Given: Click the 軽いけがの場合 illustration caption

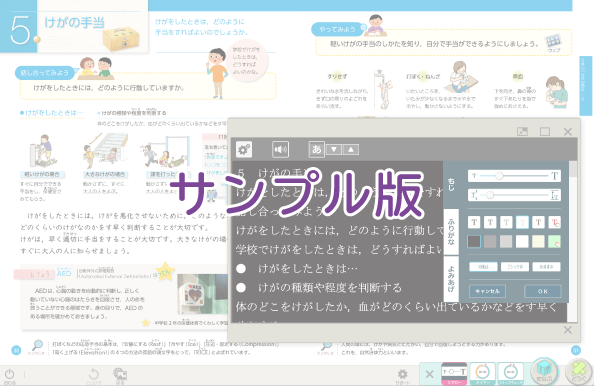Looking at the screenshot, I should pyautogui.click(x=42, y=174).
